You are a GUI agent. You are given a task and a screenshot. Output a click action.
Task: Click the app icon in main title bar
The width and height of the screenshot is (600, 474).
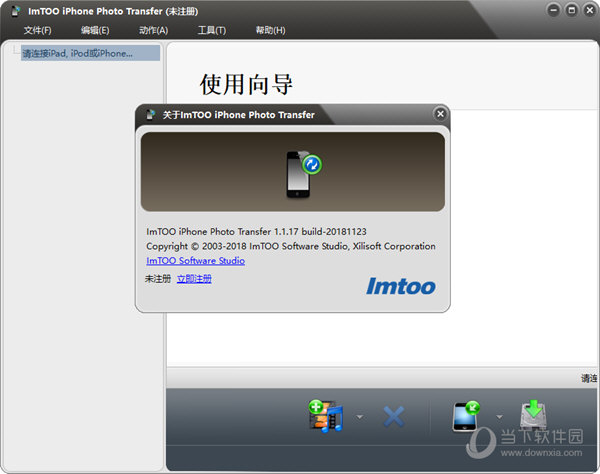[x=16, y=11]
